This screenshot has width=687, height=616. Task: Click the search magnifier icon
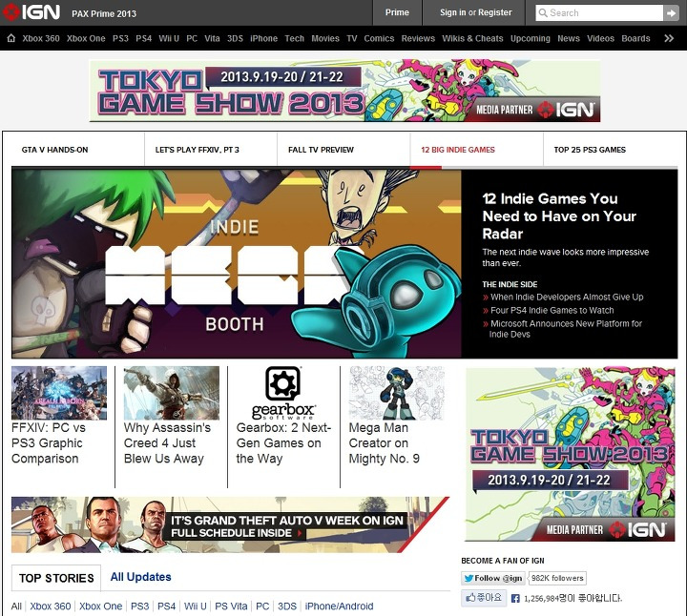tap(543, 12)
